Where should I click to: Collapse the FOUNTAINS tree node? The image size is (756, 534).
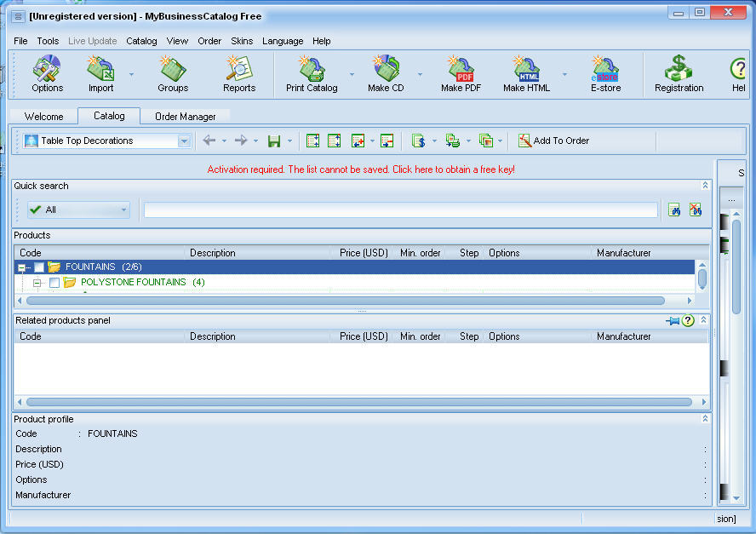(x=22, y=267)
